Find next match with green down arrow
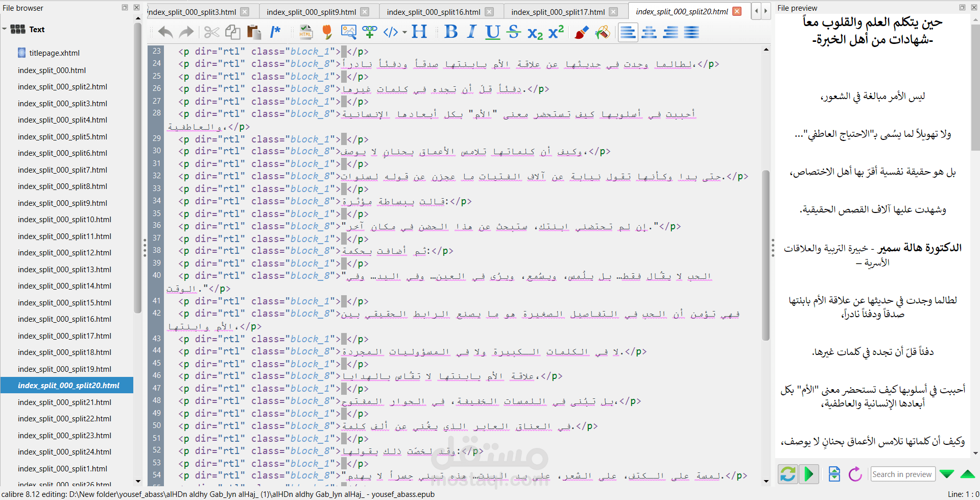The image size is (980, 500). (x=947, y=474)
